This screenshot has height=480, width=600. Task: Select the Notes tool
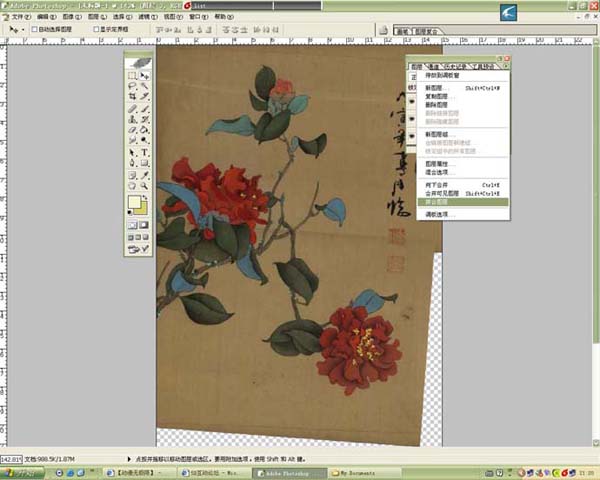click(133, 176)
